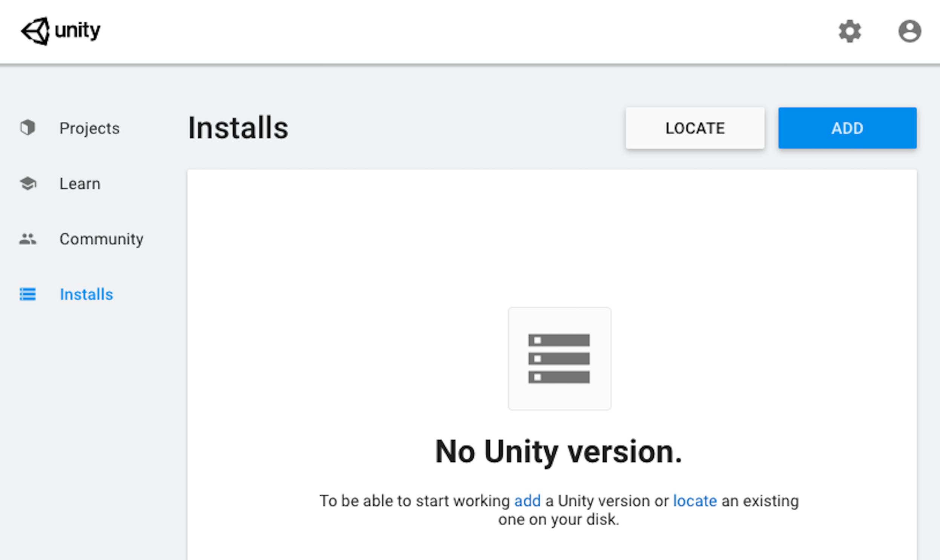Click the server stack placeholder icon
The height and width of the screenshot is (560, 940).
559,358
